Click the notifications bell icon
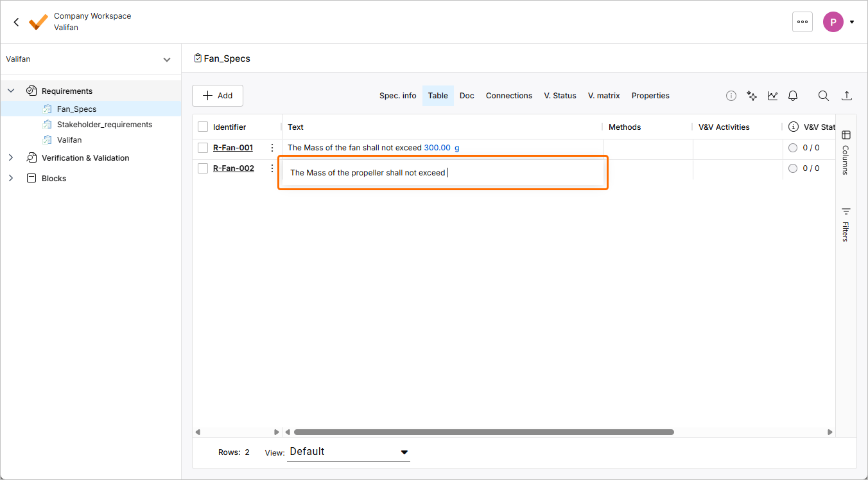The height and width of the screenshot is (480, 868). (793, 96)
